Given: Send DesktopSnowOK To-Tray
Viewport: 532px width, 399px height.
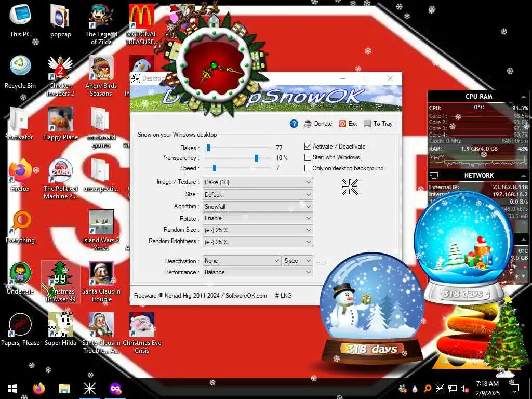Looking at the screenshot, I should pyautogui.click(x=378, y=124).
